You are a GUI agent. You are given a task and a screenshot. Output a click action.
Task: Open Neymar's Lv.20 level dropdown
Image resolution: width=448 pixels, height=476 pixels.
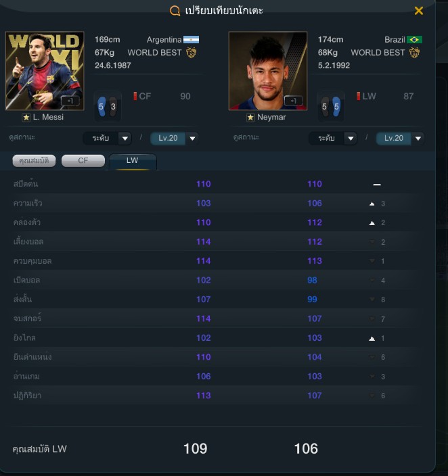pyautogui.click(x=400, y=139)
